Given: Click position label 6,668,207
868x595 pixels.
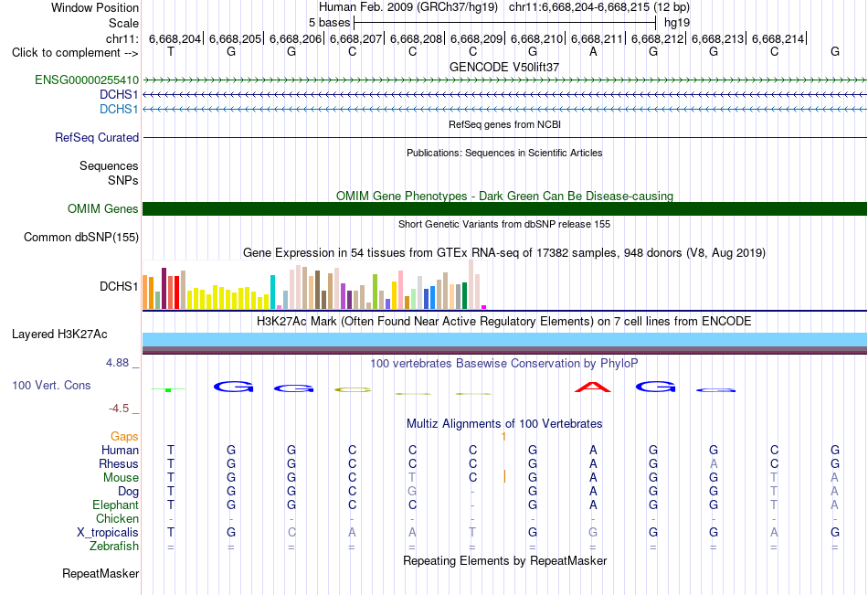Looking at the screenshot, I should pyautogui.click(x=356, y=38).
